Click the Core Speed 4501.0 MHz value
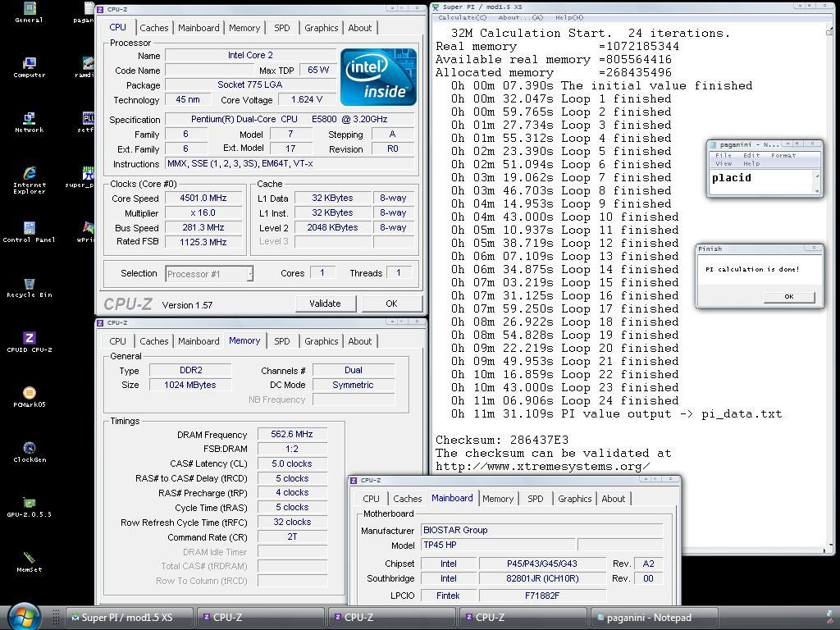This screenshot has height=630, width=840. pyautogui.click(x=203, y=199)
